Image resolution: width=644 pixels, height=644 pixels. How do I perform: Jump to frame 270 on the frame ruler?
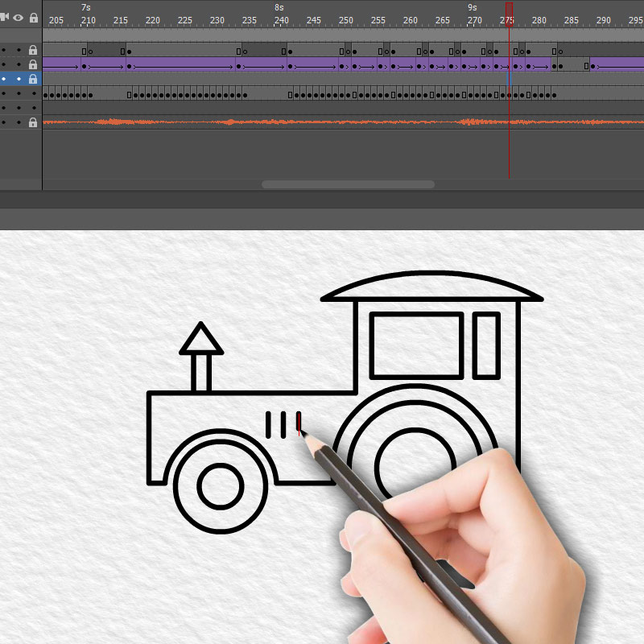(x=475, y=20)
